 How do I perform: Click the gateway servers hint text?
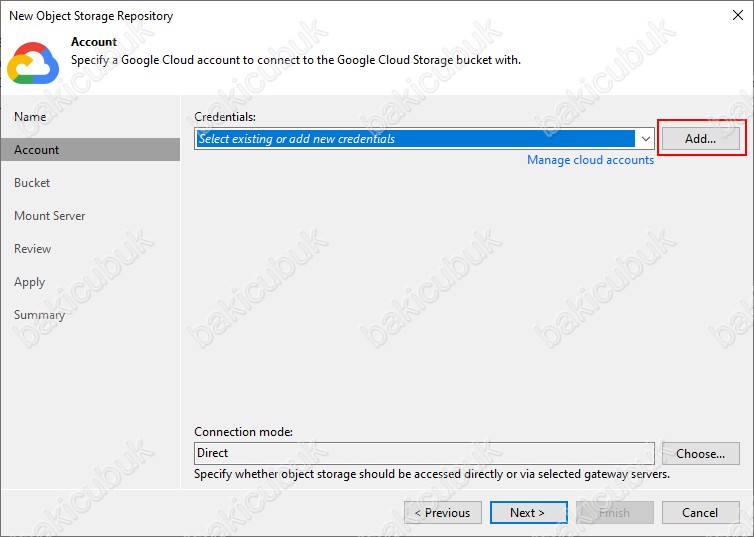[x=432, y=474]
